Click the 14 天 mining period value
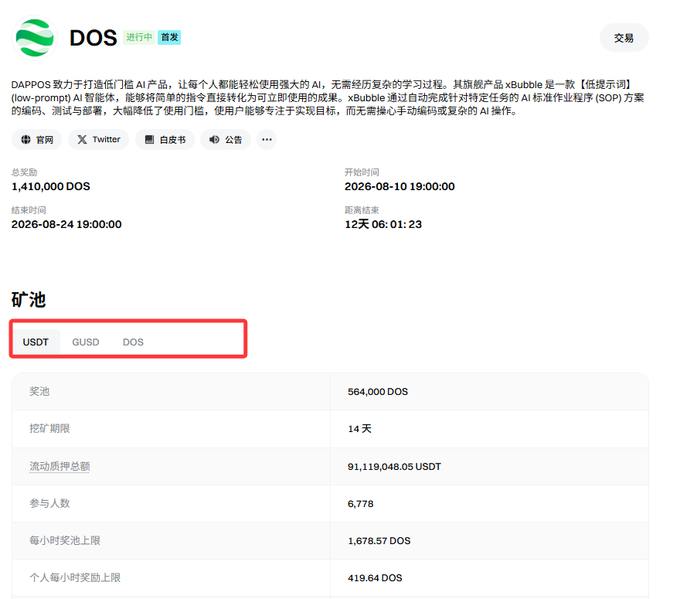Image resolution: width=680 pixels, height=599 pixels. (x=360, y=429)
